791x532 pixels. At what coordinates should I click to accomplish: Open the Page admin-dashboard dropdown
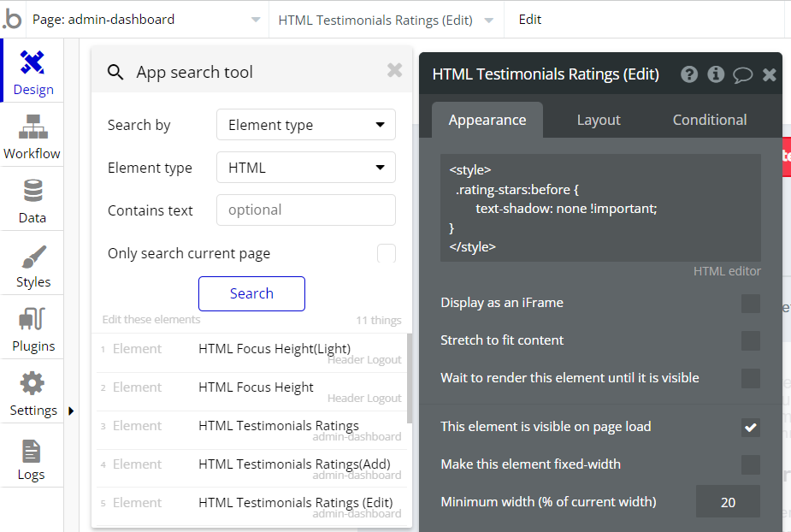coord(147,20)
